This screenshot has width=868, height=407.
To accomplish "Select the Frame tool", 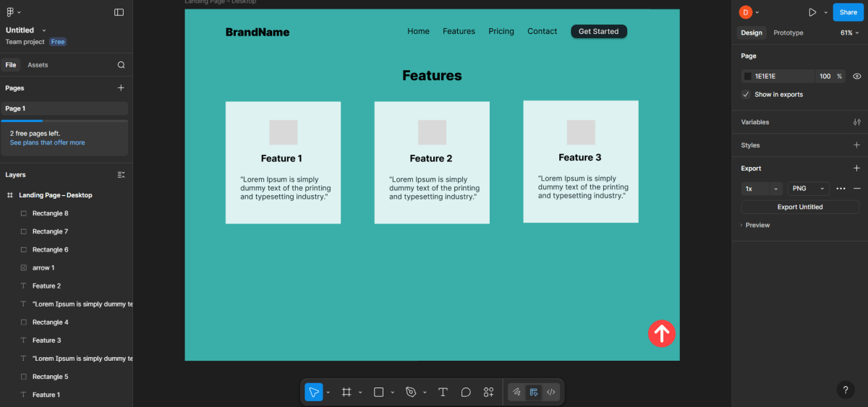I will coord(346,392).
